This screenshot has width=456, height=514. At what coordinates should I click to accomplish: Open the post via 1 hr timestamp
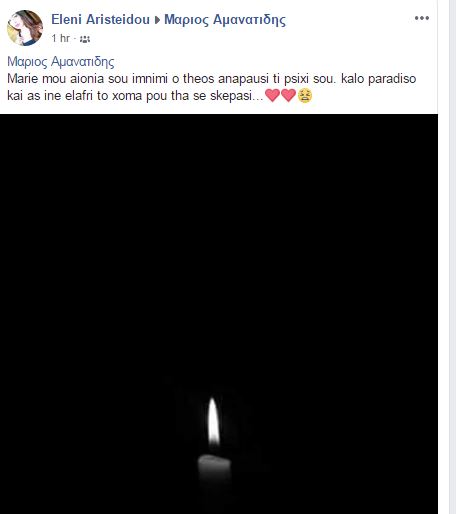[61, 39]
